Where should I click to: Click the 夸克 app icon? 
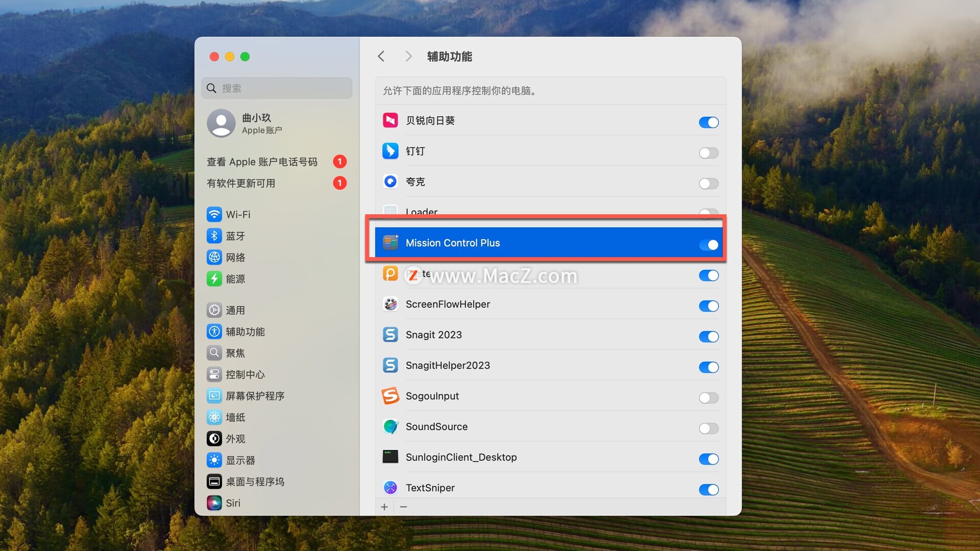(x=390, y=182)
